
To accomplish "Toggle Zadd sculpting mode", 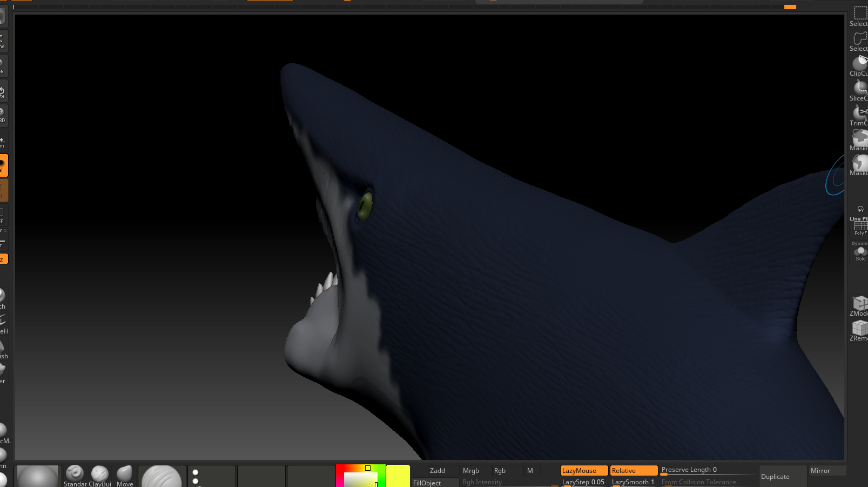I will 443,471.
